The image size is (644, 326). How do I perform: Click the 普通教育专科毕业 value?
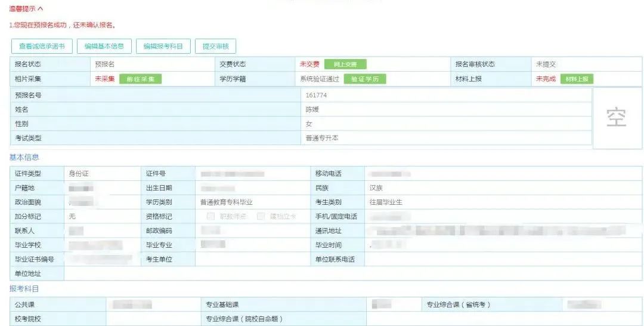tap(227, 202)
